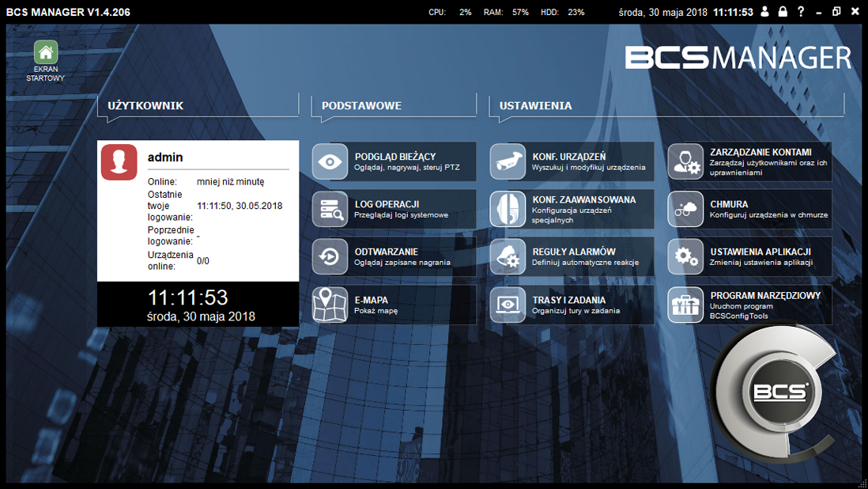Click the user account icon in title bar
This screenshot has width=868, height=489.
click(x=764, y=12)
